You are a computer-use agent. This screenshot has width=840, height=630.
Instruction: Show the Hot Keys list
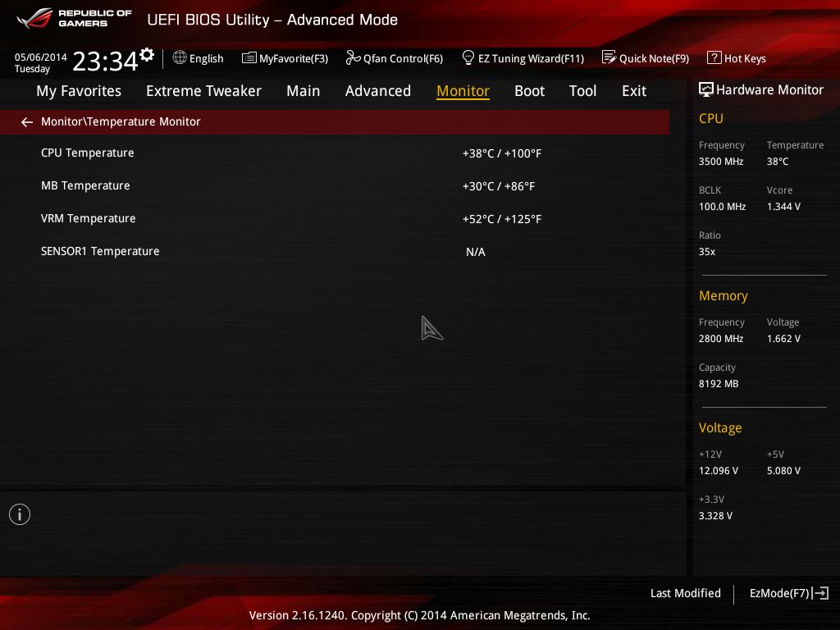point(737,58)
